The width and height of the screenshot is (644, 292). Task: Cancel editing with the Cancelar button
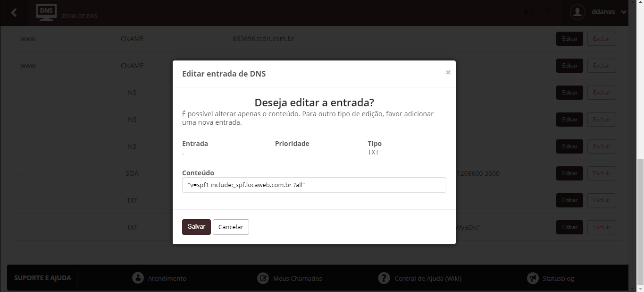click(231, 227)
